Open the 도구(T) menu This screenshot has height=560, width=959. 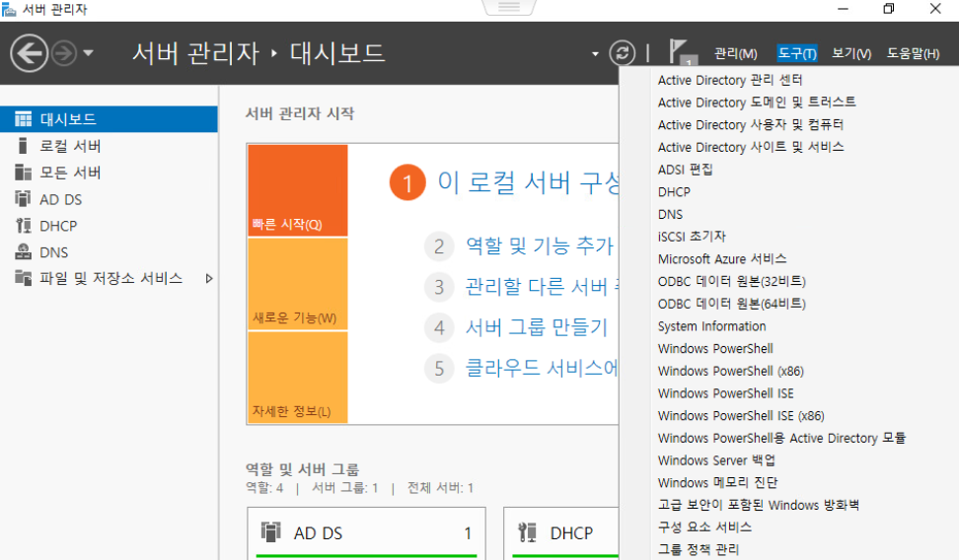(797, 54)
